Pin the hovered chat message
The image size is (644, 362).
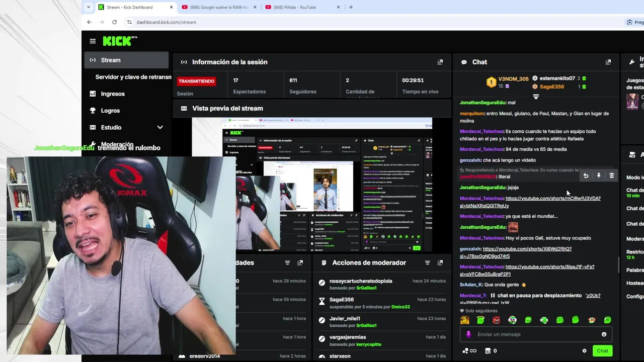599,175
